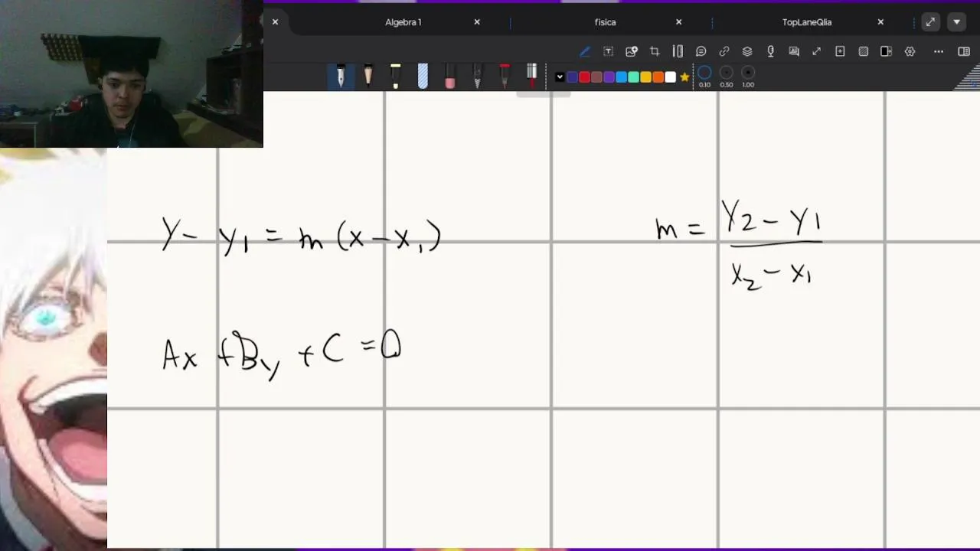Click the fullscreen expand button at top right
This screenshot has height=551, width=980.
[930, 22]
